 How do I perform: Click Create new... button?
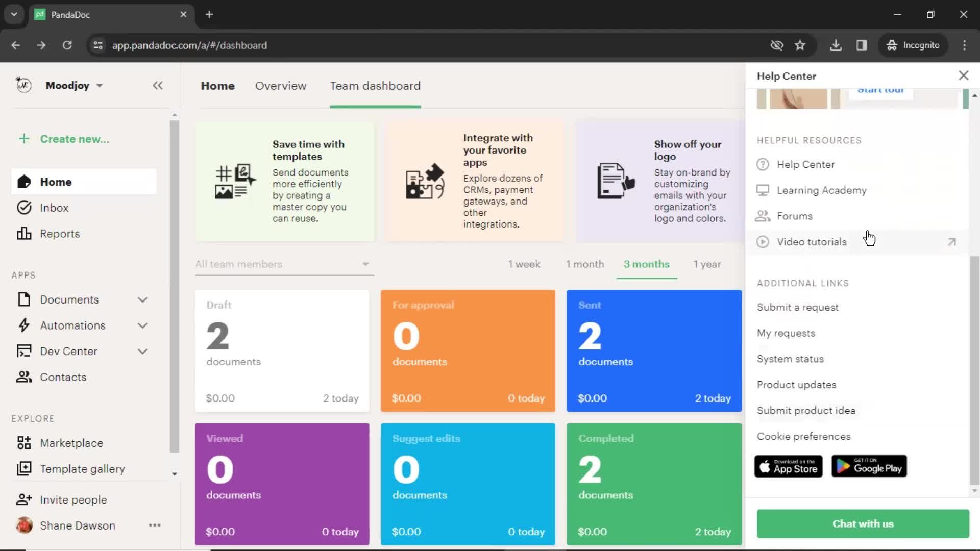click(x=64, y=139)
